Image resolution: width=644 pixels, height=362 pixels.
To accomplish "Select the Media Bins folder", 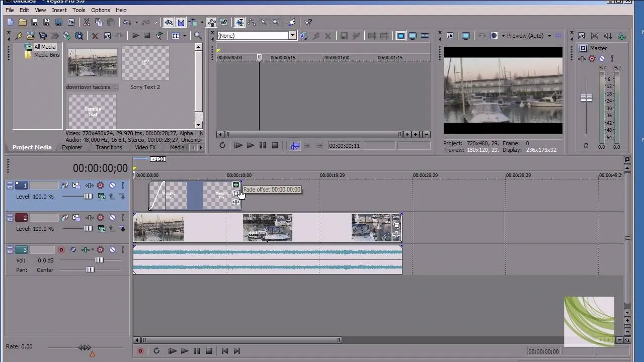I will (47, 55).
